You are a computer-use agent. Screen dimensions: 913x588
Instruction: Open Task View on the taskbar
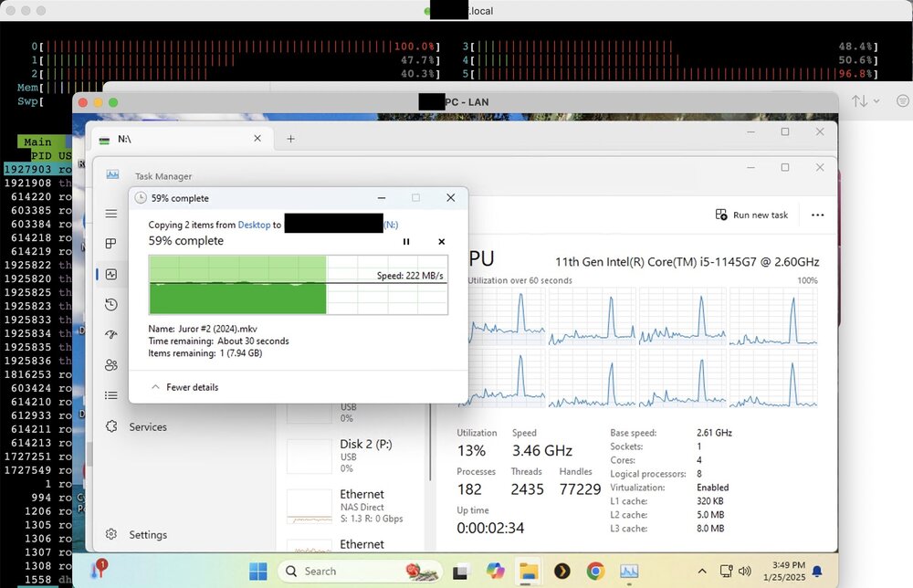coord(460,572)
